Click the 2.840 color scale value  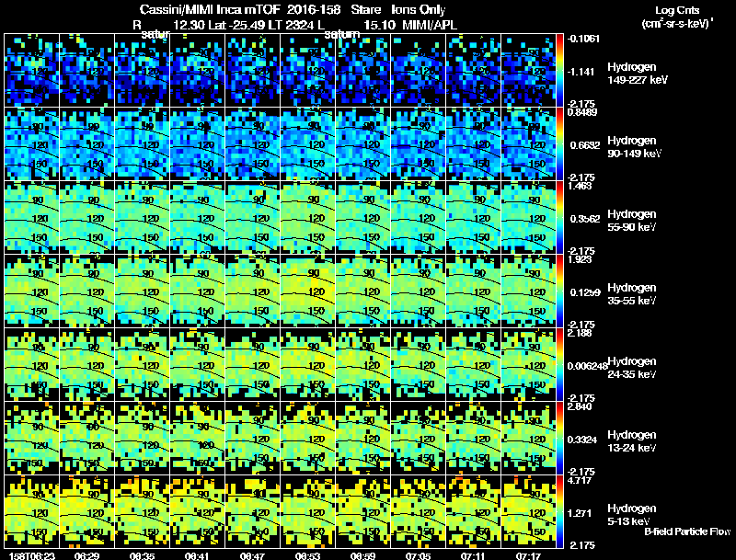point(580,406)
